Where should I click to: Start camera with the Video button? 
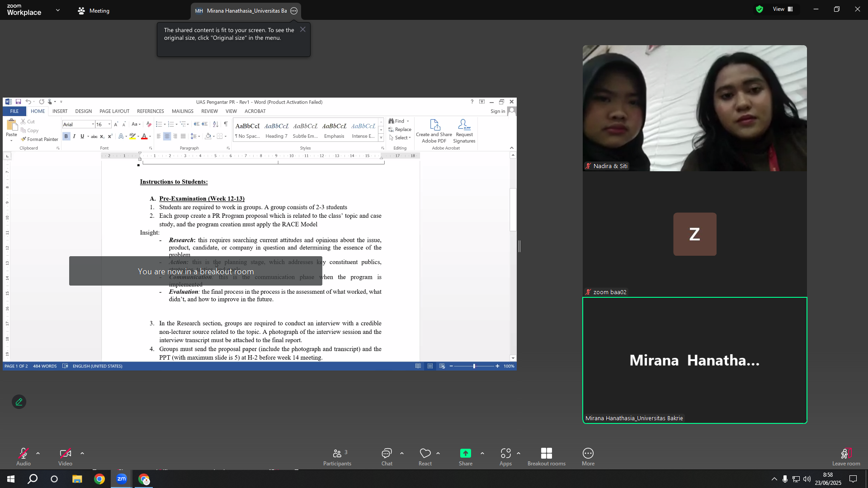click(65, 456)
